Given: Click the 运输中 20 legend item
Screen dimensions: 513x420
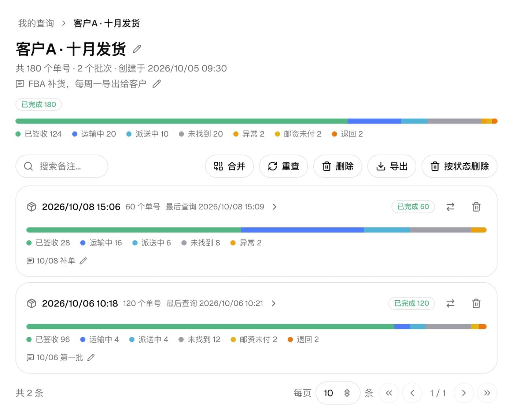Looking at the screenshot, I should coord(94,134).
